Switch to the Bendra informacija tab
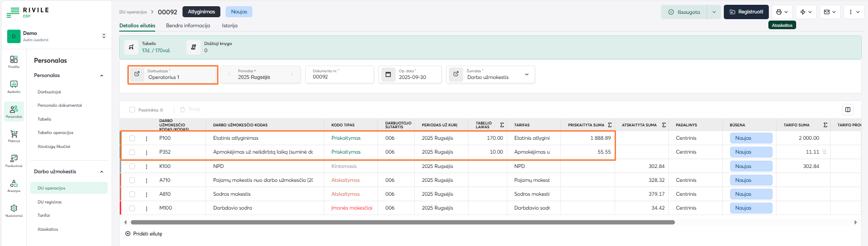 coord(188,26)
